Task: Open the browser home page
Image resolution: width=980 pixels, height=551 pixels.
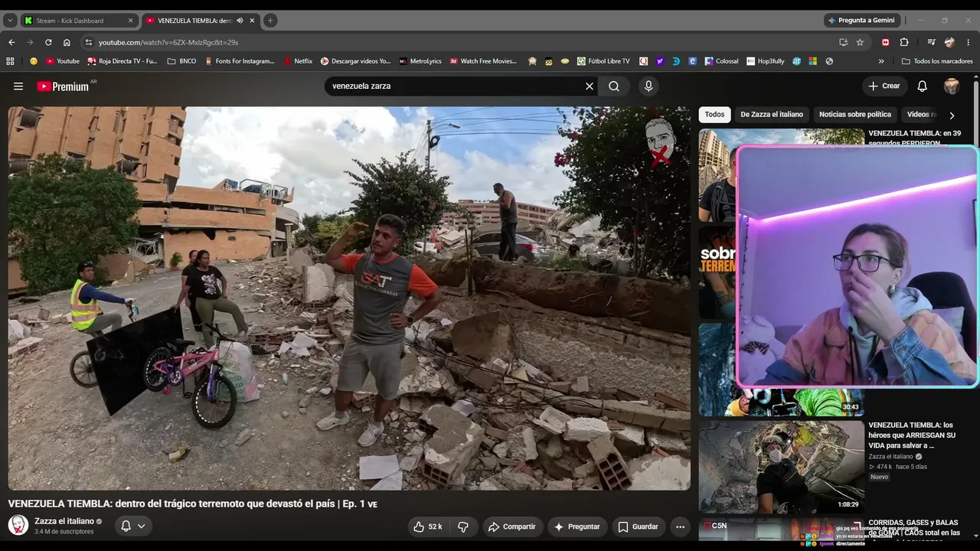Action: pos(67,42)
